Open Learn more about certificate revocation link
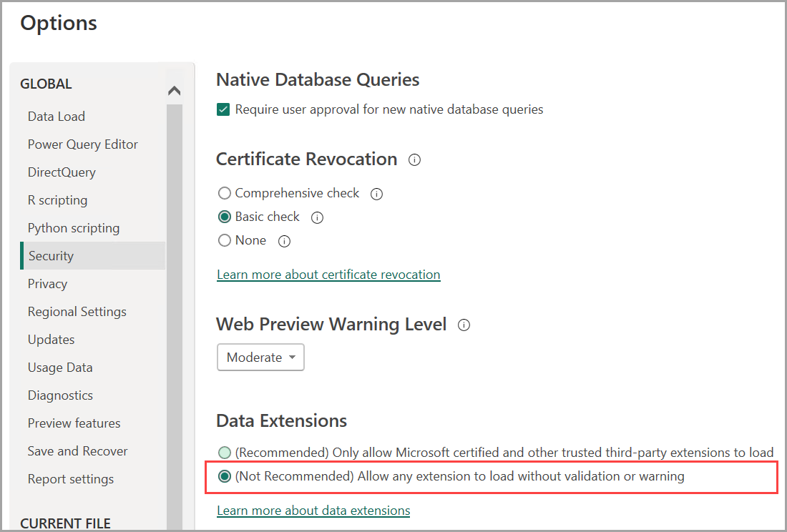 (x=328, y=275)
